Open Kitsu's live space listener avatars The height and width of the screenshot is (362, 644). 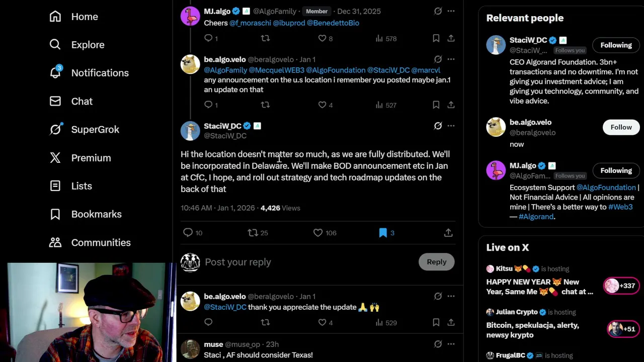tap(622, 286)
